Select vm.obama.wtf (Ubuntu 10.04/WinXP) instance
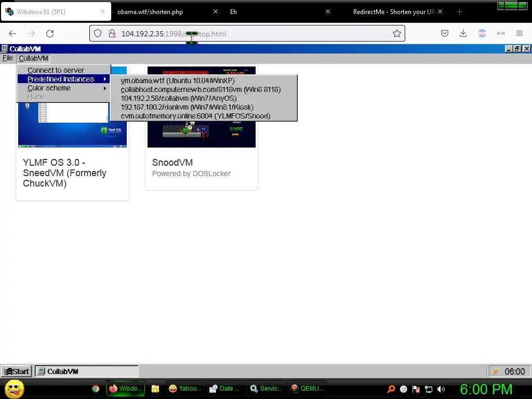532x399 pixels. pos(204,81)
